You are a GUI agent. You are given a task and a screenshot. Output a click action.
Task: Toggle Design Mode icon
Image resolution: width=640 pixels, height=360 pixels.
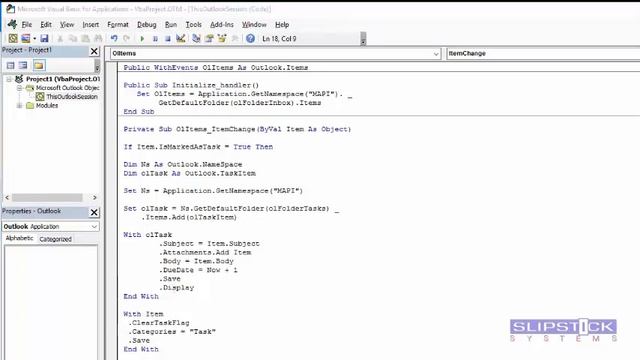180,38
